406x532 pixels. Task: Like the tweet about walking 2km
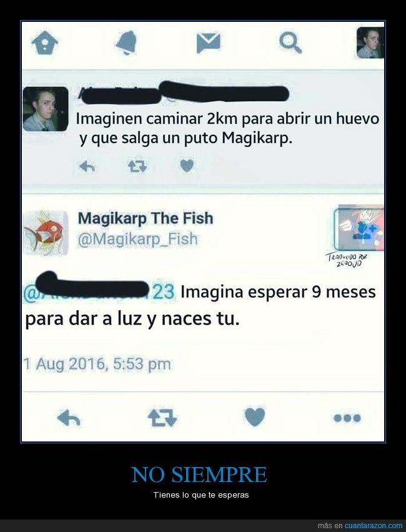tap(187, 165)
